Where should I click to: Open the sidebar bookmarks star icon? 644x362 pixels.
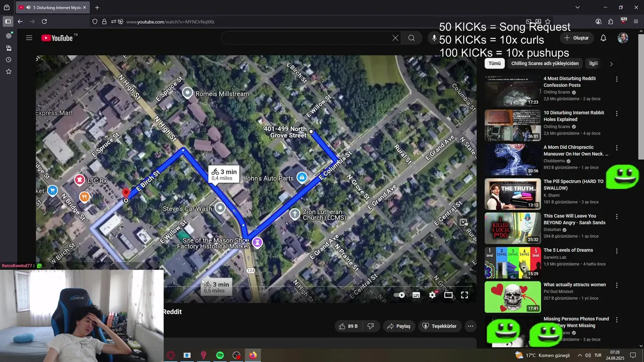9,72
